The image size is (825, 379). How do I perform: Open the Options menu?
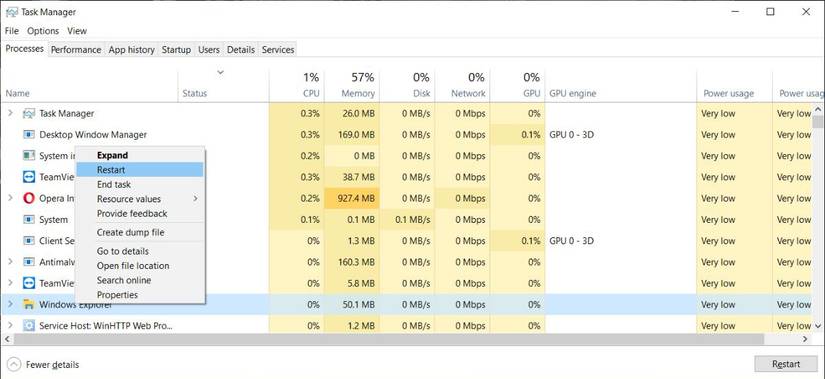point(43,31)
